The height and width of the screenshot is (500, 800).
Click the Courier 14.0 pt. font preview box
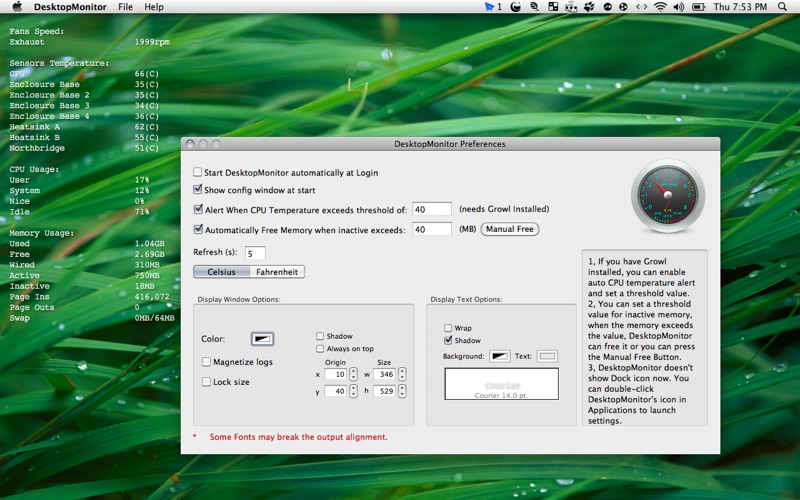pos(502,384)
